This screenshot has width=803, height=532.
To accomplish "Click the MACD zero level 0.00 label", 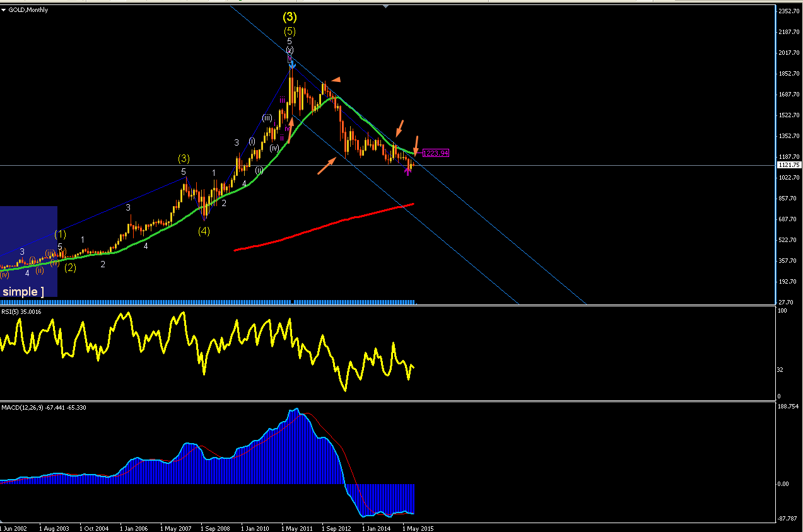I will point(785,484).
